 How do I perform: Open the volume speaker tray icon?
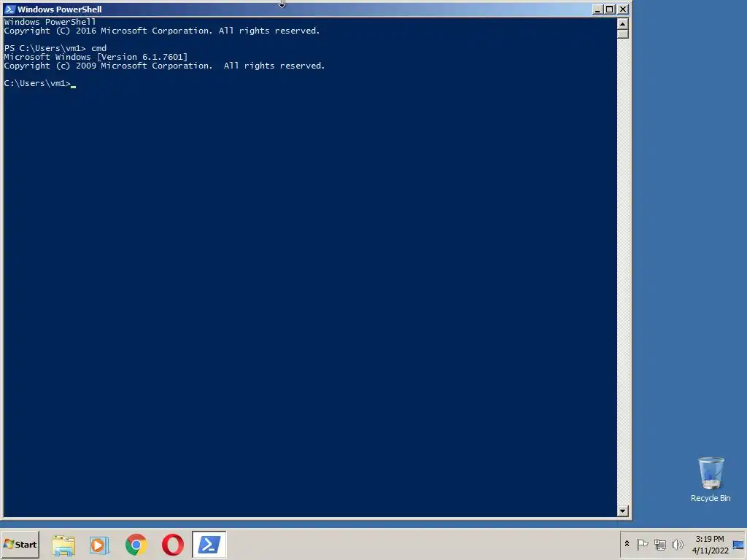677,544
